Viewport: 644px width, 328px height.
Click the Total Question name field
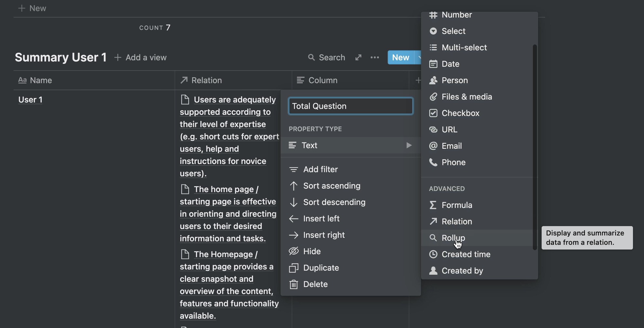point(350,106)
